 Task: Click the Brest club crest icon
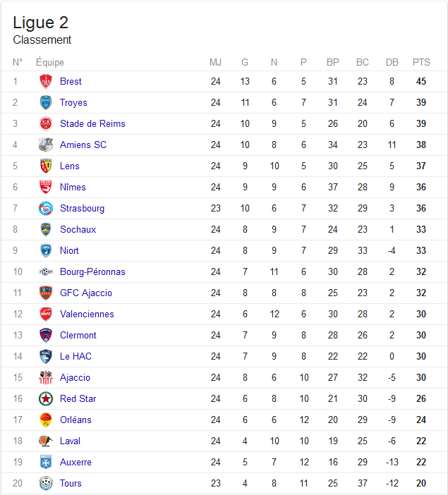[46, 82]
